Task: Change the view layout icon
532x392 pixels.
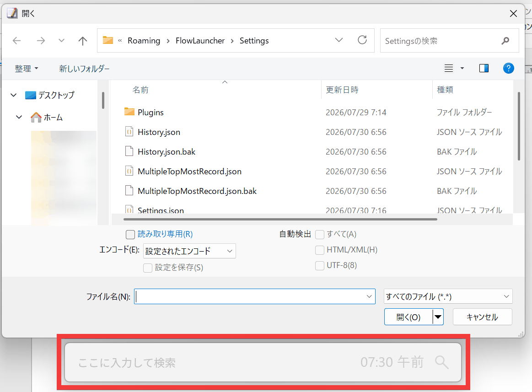Action: (449, 68)
